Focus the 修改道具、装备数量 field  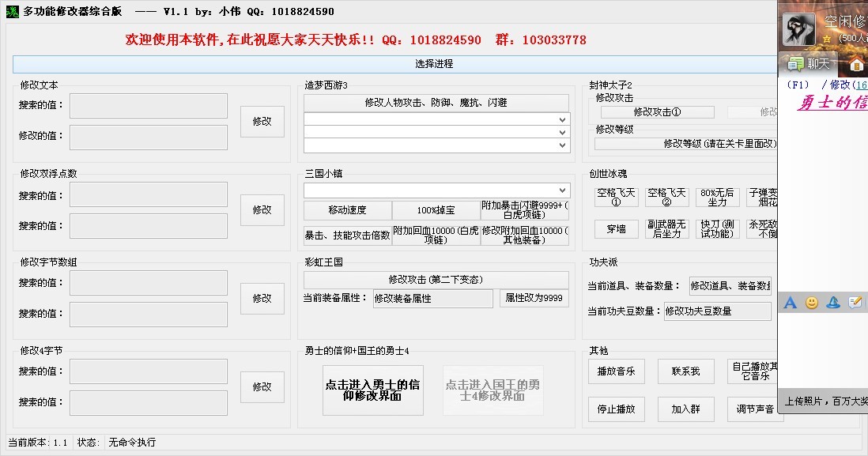point(730,286)
